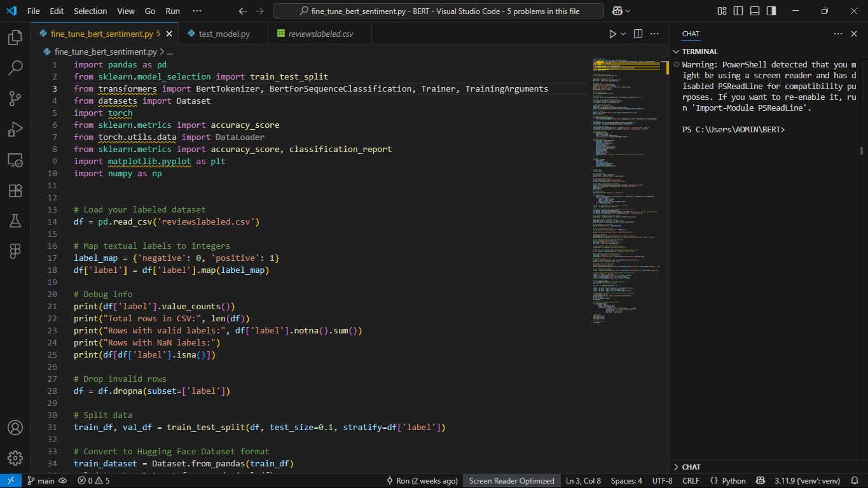Viewport: 868px width, 488px height.
Task: Open the remote window button in status bar
Action: [x=10, y=481]
